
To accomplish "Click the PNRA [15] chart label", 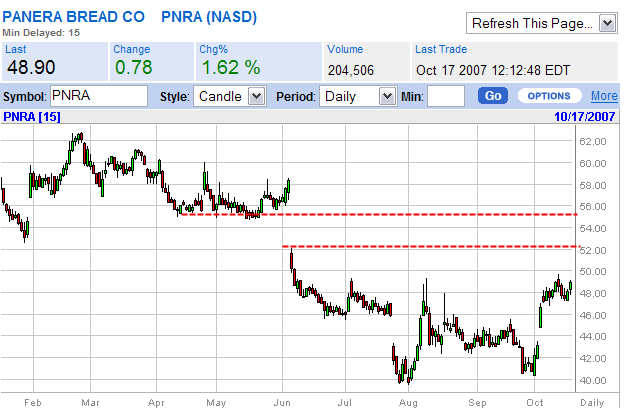I will pyautogui.click(x=32, y=117).
